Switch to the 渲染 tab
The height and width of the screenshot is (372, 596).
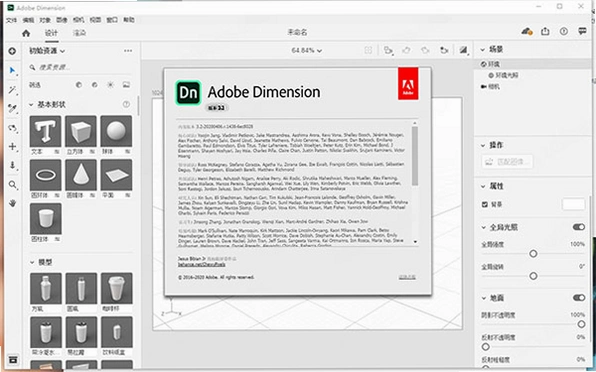(79, 33)
